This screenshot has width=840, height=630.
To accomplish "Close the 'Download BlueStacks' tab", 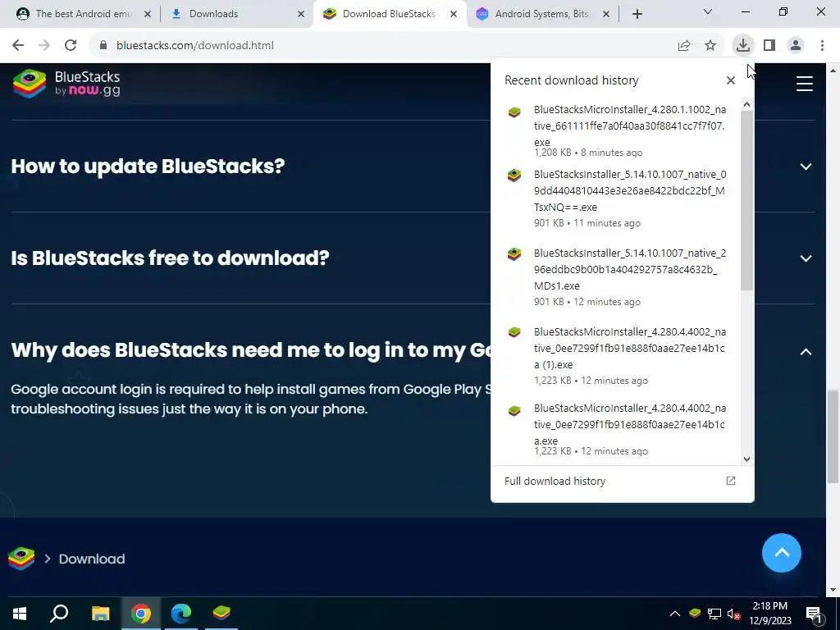I will (453, 14).
